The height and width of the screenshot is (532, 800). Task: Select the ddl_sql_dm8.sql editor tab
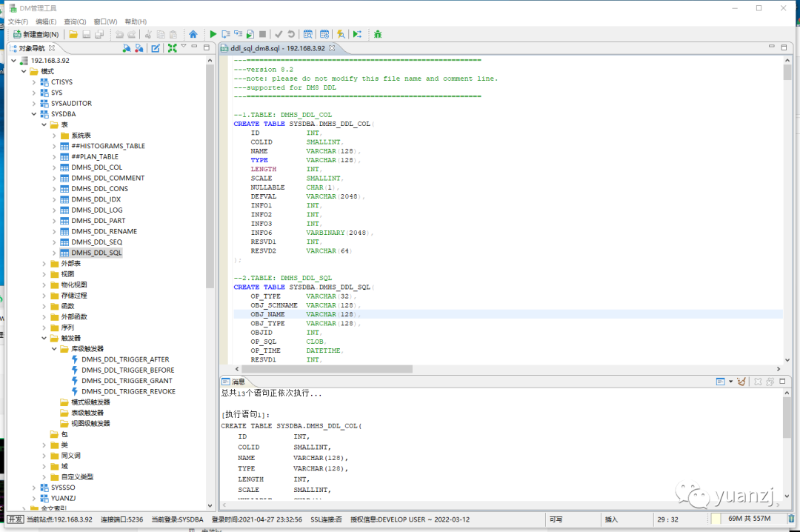277,48
